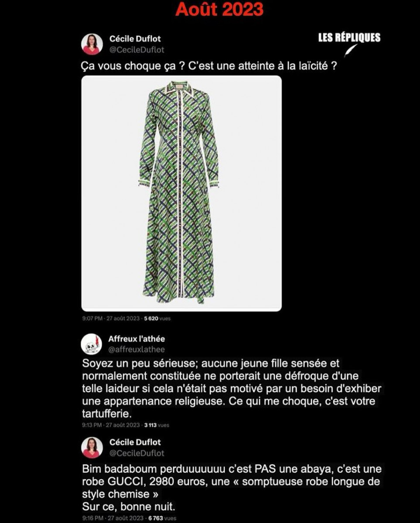Open the @CecileDuflot handle in first tweet
Screen dimensions: 420x523
tap(137, 50)
